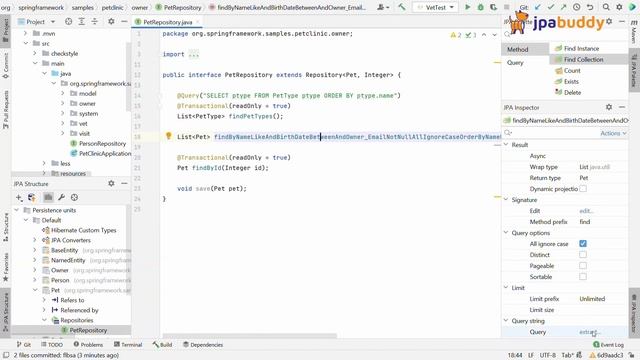Open the VetTest run configuration dropdown
Viewport: 640px width, 360px height.
(436, 7)
